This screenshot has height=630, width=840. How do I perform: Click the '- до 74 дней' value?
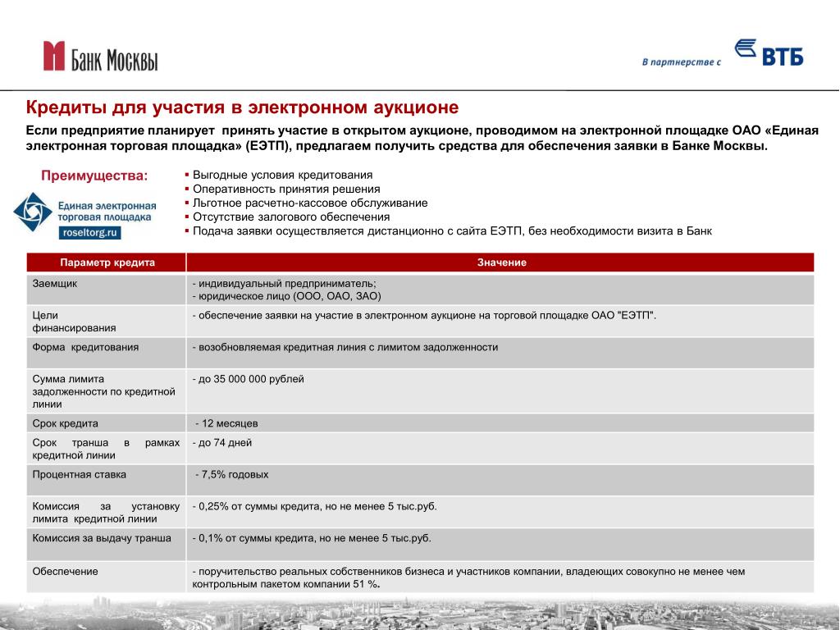tap(221, 443)
